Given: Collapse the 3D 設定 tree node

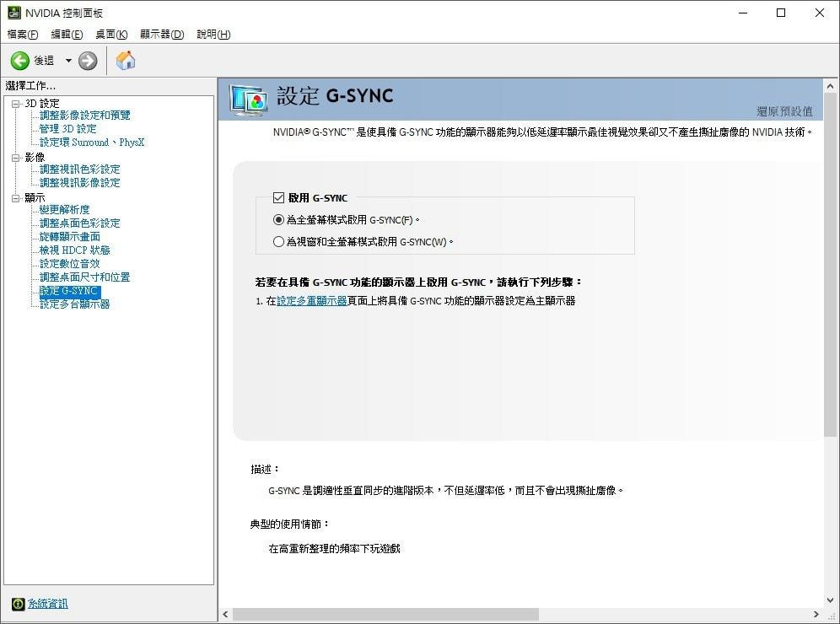Looking at the screenshot, I should tap(16, 104).
